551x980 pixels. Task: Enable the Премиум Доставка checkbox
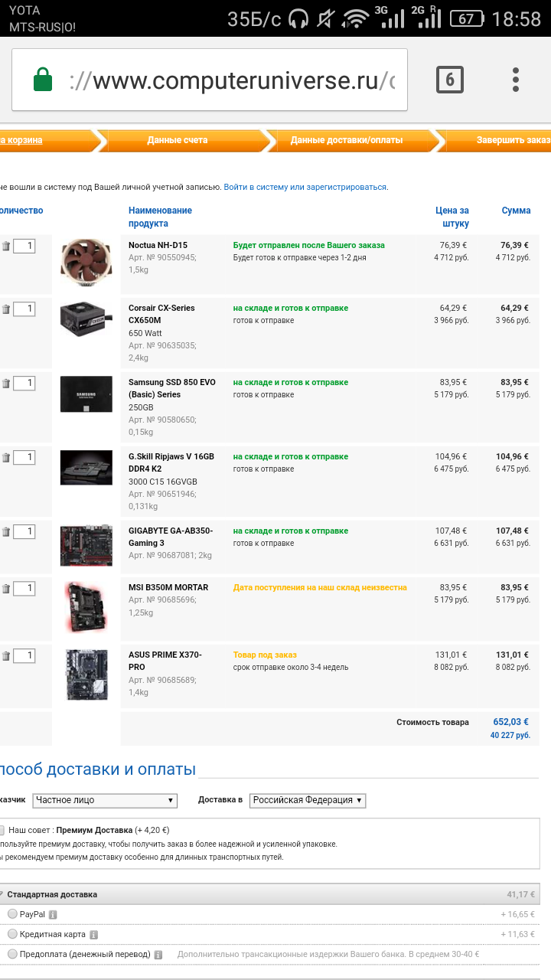2,830
